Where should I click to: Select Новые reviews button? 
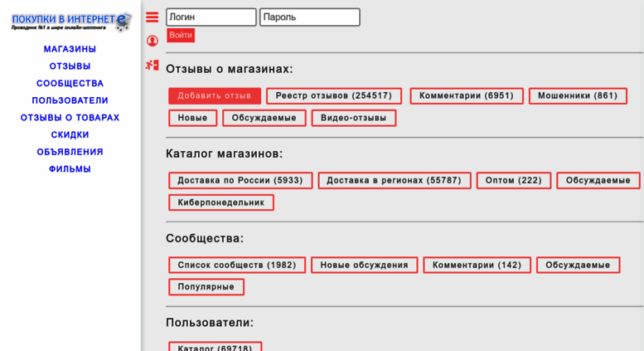[192, 118]
